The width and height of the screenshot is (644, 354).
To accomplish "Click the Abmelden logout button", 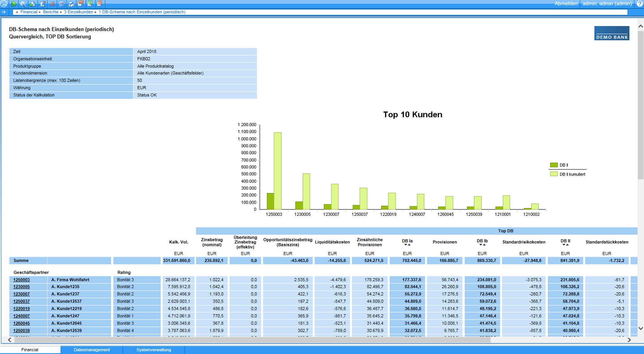I will pyautogui.click(x=566, y=4).
